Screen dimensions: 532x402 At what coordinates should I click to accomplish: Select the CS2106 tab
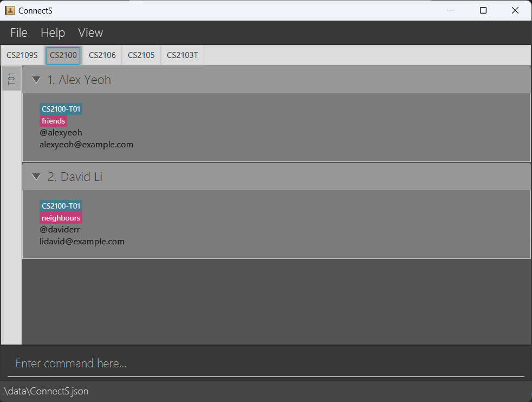[102, 55]
